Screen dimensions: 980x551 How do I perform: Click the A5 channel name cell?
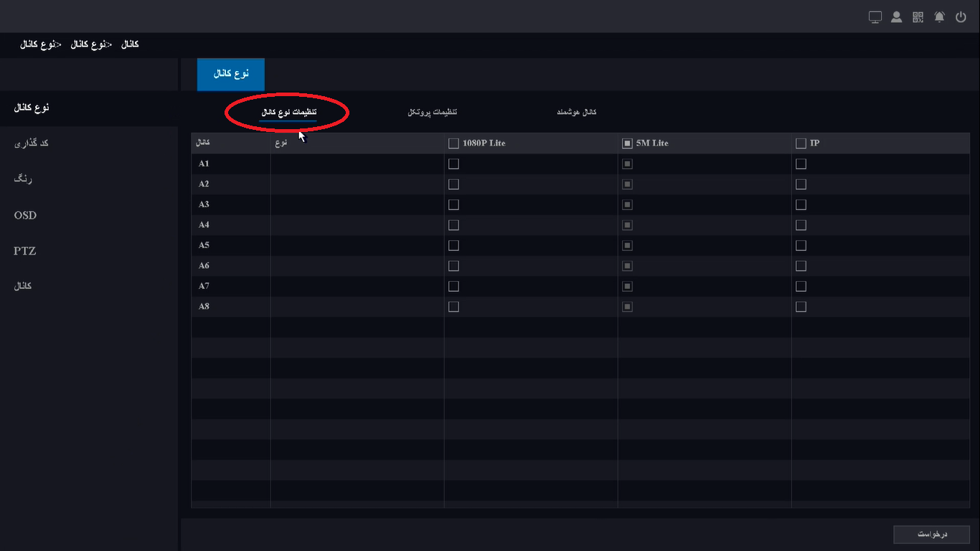230,245
